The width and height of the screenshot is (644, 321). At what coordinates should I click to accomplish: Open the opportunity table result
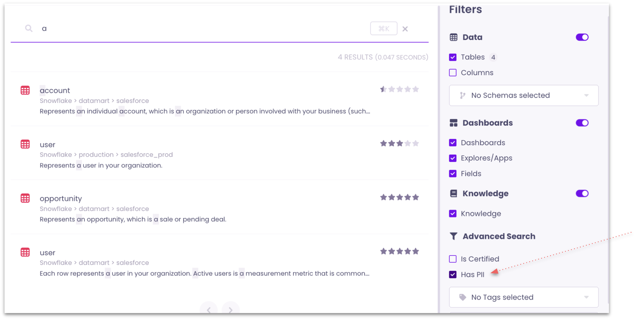(61, 199)
